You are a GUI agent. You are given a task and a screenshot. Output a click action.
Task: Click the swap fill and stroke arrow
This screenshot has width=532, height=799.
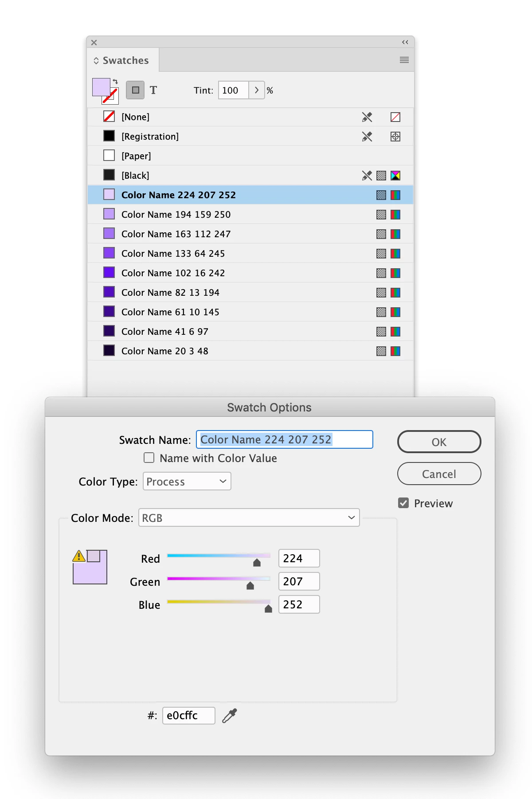pyautogui.click(x=115, y=82)
